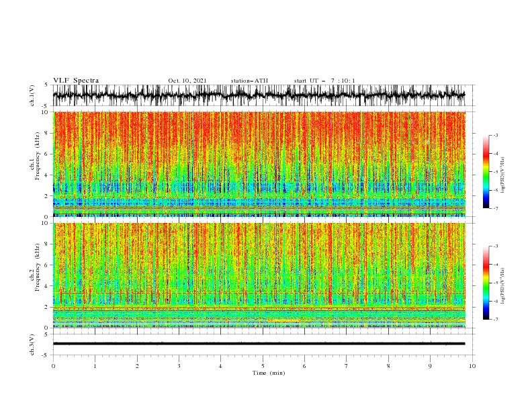Click the time-axis tick label "2"
This screenshot has height=411, width=532.
pos(137,366)
